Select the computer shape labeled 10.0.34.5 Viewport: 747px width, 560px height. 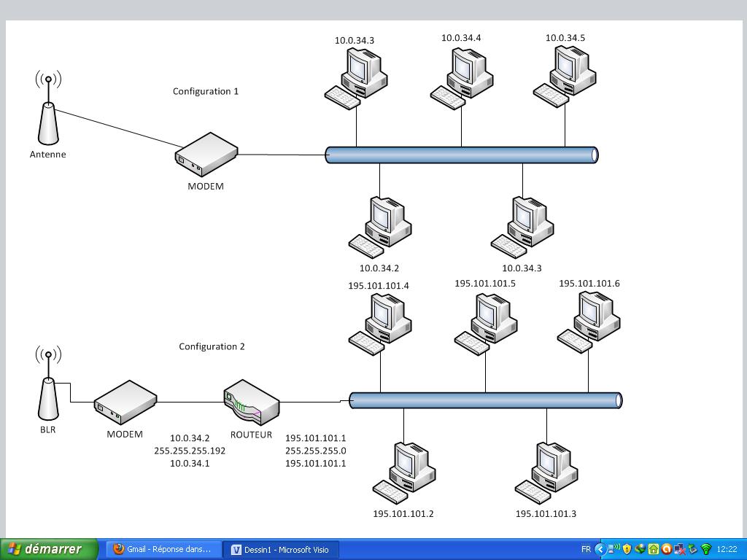pyautogui.click(x=565, y=76)
